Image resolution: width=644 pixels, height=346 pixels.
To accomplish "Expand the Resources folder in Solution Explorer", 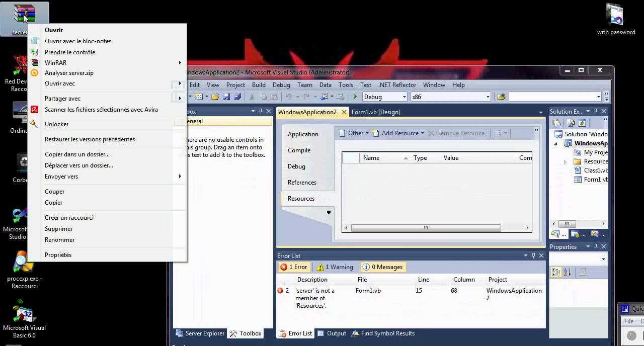I will (x=565, y=162).
